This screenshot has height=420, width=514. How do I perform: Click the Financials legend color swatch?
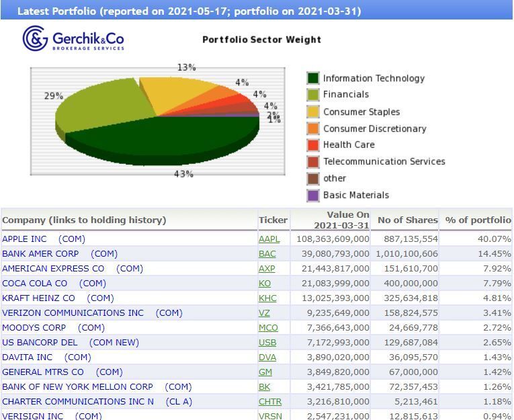coord(313,95)
